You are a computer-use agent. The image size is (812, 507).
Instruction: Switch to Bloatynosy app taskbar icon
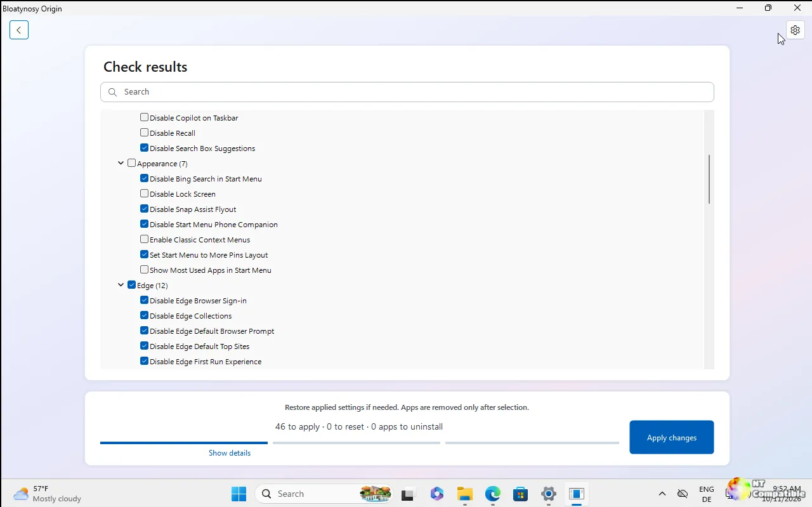click(x=577, y=494)
